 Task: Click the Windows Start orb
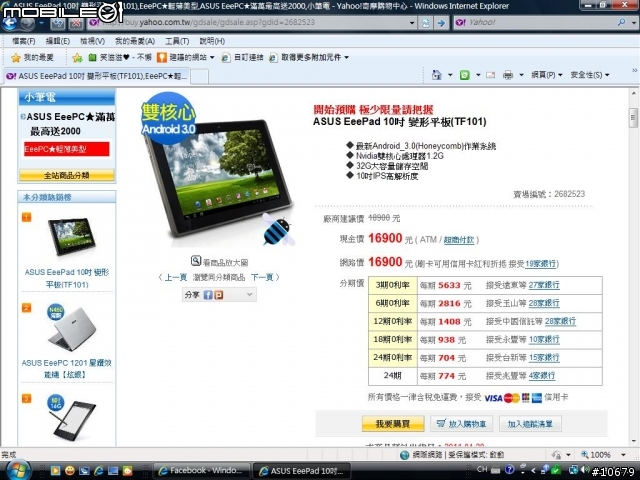point(18,470)
